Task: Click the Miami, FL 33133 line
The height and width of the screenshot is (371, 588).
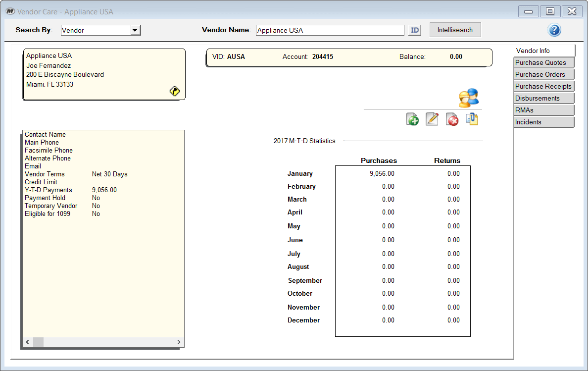Action: (49, 84)
